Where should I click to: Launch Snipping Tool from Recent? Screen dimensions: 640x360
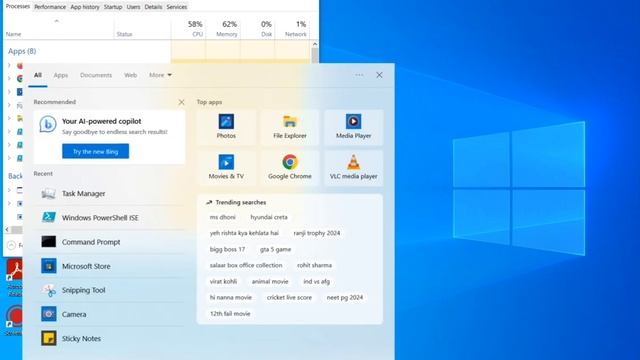click(109, 290)
